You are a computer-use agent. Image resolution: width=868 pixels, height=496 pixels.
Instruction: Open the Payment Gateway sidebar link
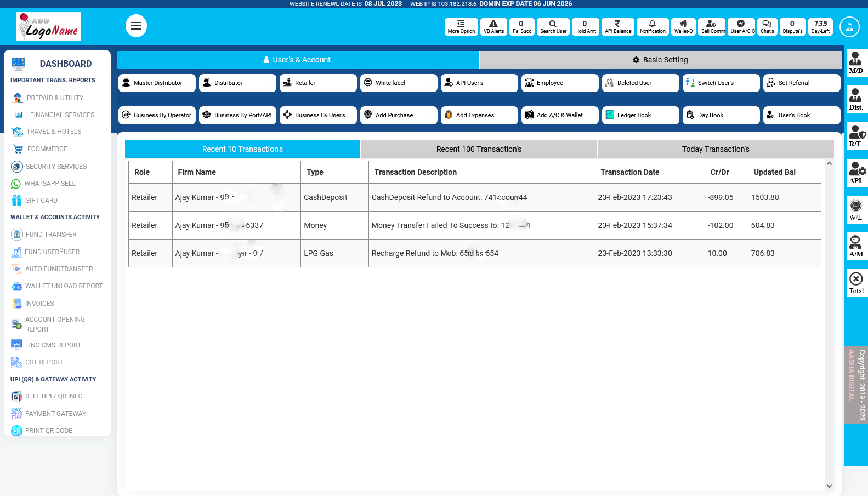point(55,414)
